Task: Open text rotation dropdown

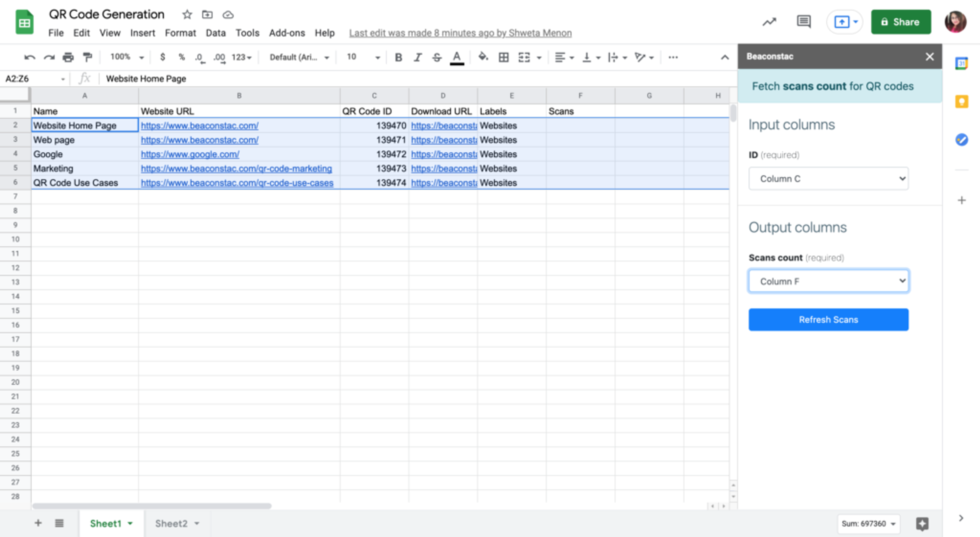Action: 644,57
